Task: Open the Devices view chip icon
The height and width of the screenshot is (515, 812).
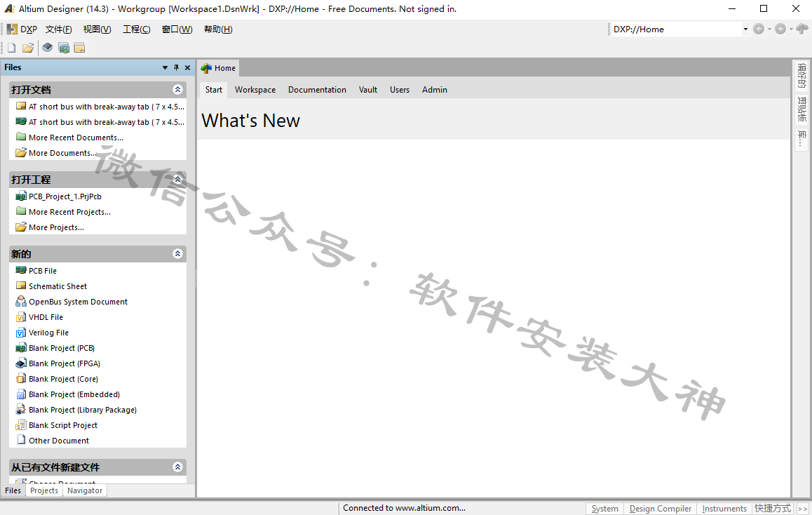Action: (x=48, y=48)
